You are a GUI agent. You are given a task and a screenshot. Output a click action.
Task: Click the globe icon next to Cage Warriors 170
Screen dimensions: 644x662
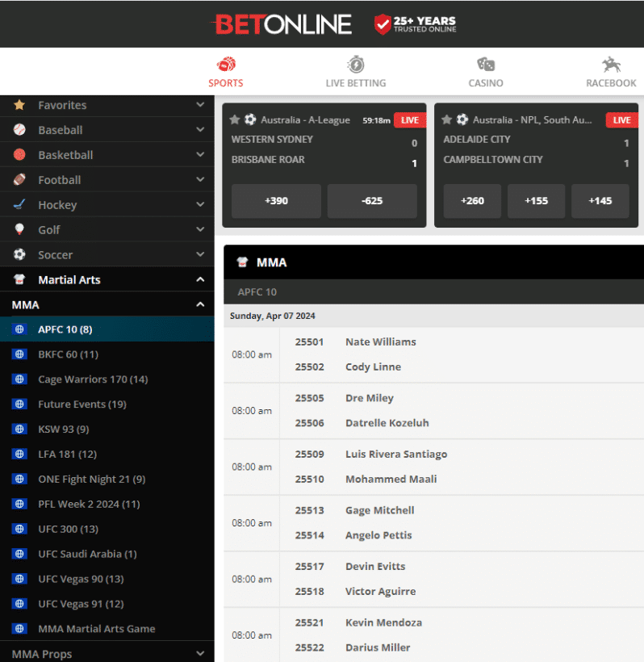click(x=19, y=379)
